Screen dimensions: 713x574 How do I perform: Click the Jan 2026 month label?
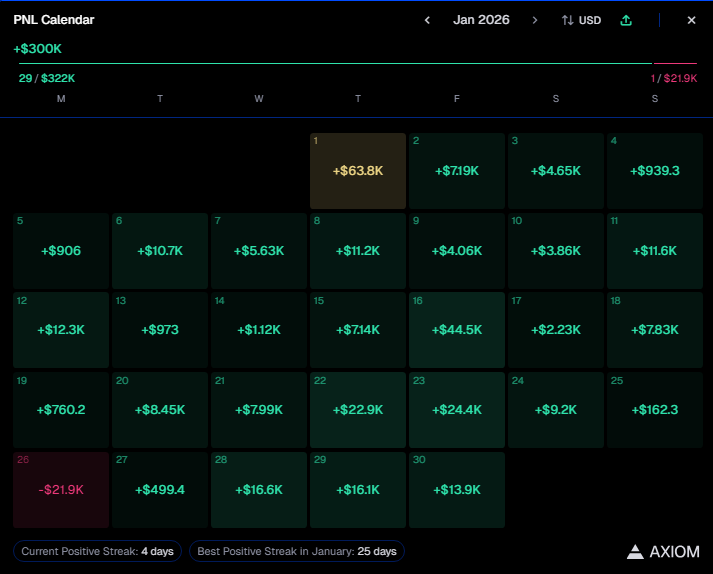pos(481,20)
